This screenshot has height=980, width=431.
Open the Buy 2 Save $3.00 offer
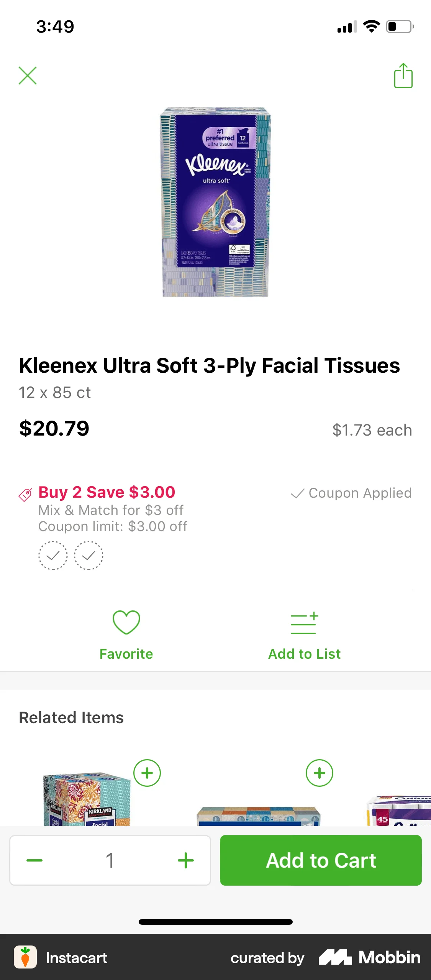pos(107,492)
